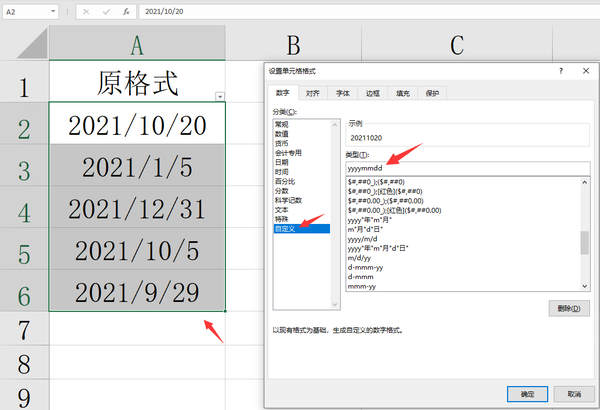
Task: Click the cancel entry X icon in formula bar
Action: coord(86,12)
